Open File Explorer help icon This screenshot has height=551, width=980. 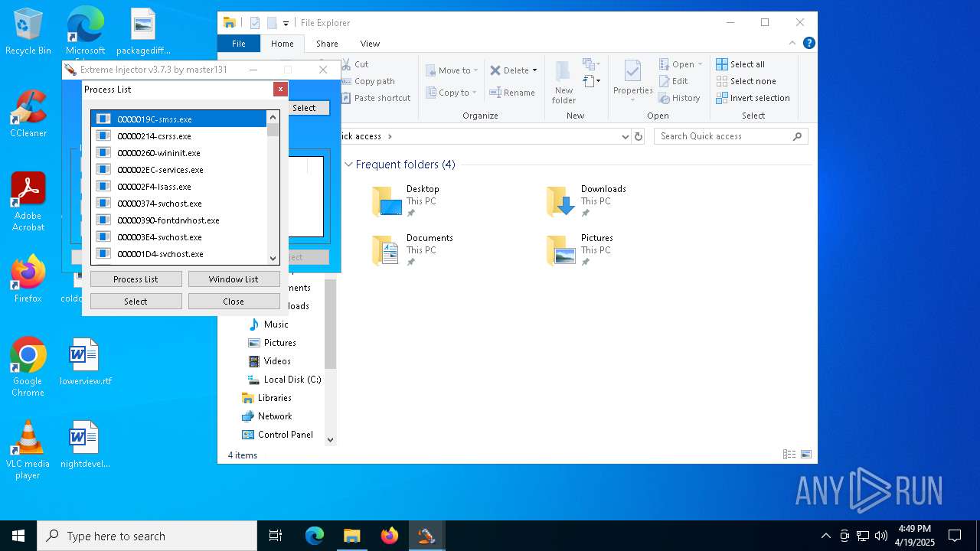click(808, 44)
